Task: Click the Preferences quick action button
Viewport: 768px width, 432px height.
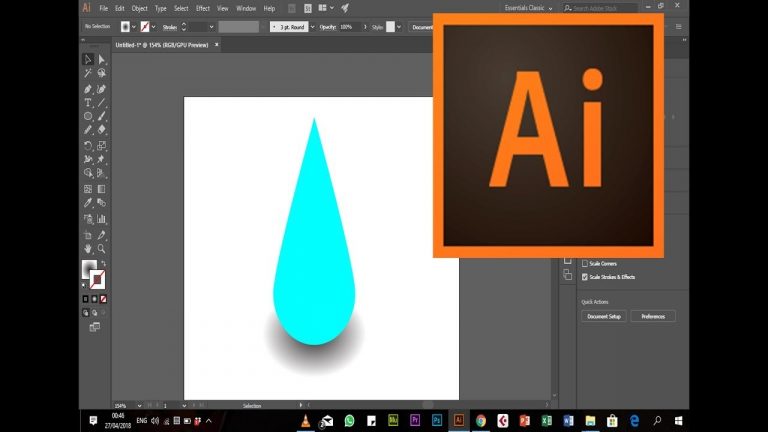Action: click(x=653, y=316)
